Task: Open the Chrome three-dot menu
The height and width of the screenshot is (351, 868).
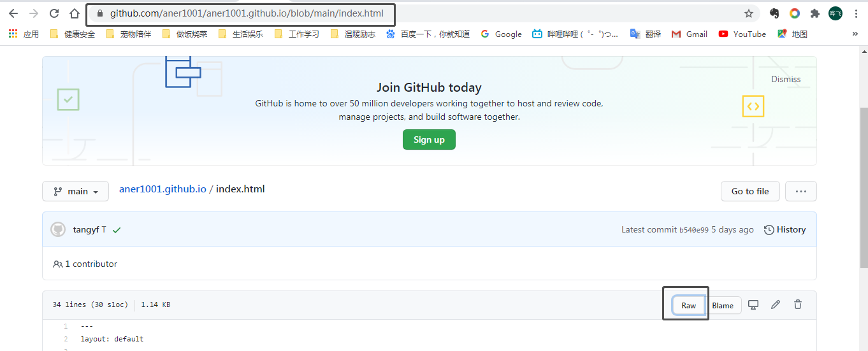Action: (856, 13)
